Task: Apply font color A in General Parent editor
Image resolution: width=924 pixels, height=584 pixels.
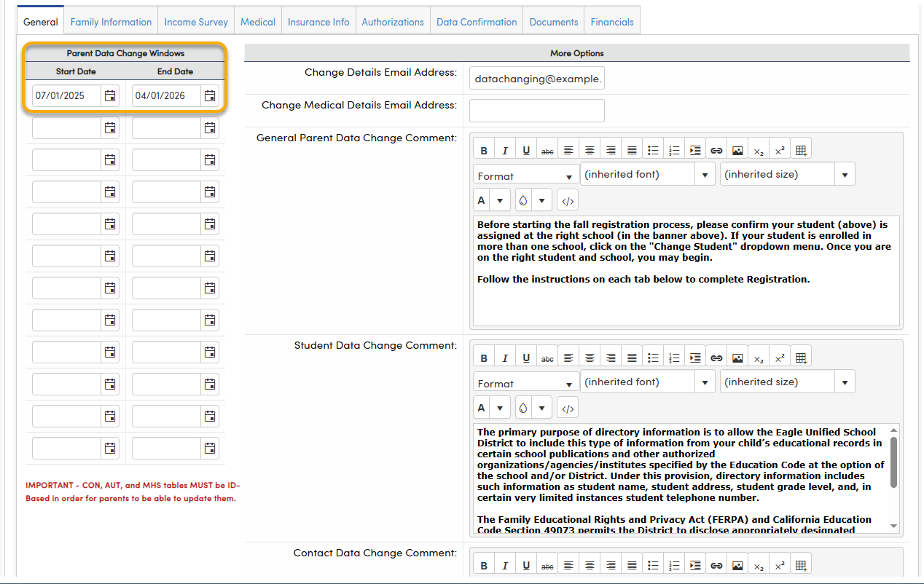Action: [482, 200]
